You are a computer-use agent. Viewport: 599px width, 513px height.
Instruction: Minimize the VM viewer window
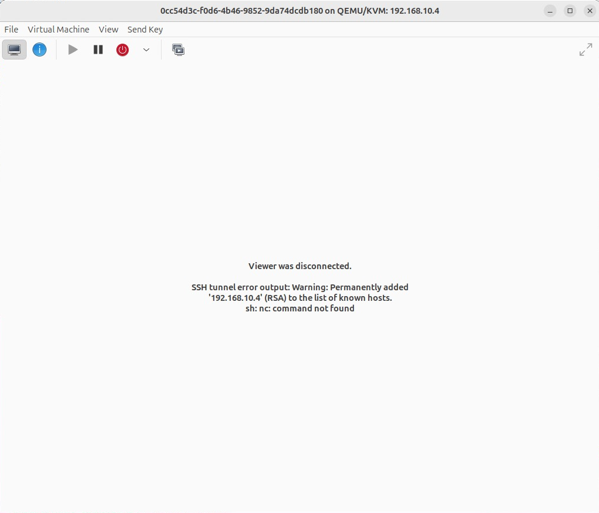click(550, 11)
